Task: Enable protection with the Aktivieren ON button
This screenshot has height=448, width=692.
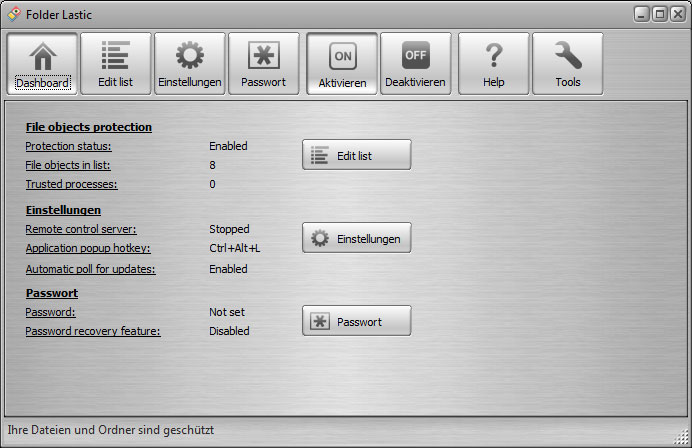Action: point(342,56)
